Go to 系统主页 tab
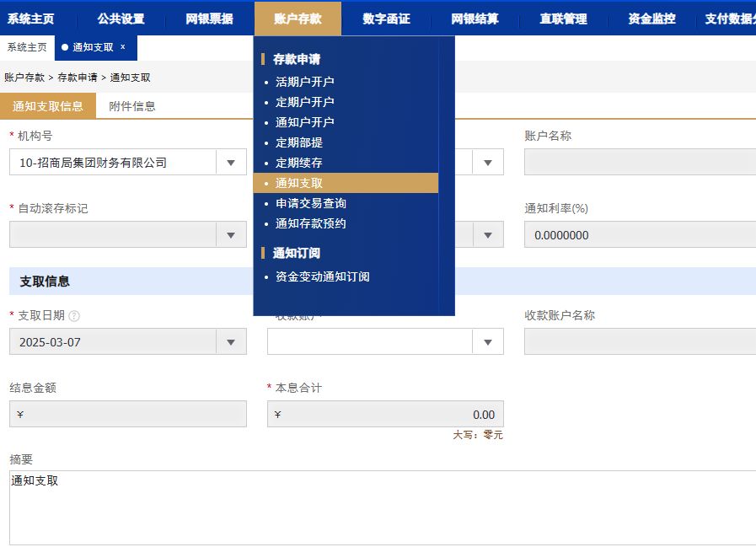Screen dimensions: 756x547 click(27, 47)
